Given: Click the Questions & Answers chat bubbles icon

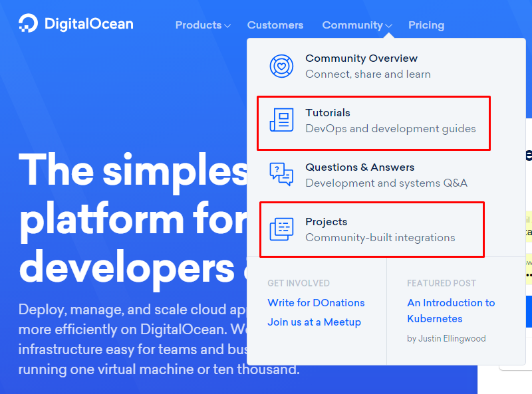Looking at the screenshot, I should [x=281, y=174].
